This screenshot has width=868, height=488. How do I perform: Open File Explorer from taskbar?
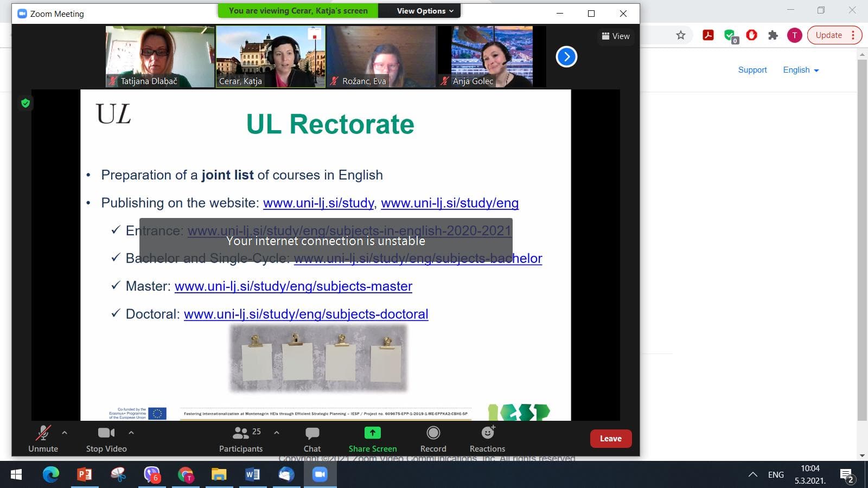click(x=219, y=475)
